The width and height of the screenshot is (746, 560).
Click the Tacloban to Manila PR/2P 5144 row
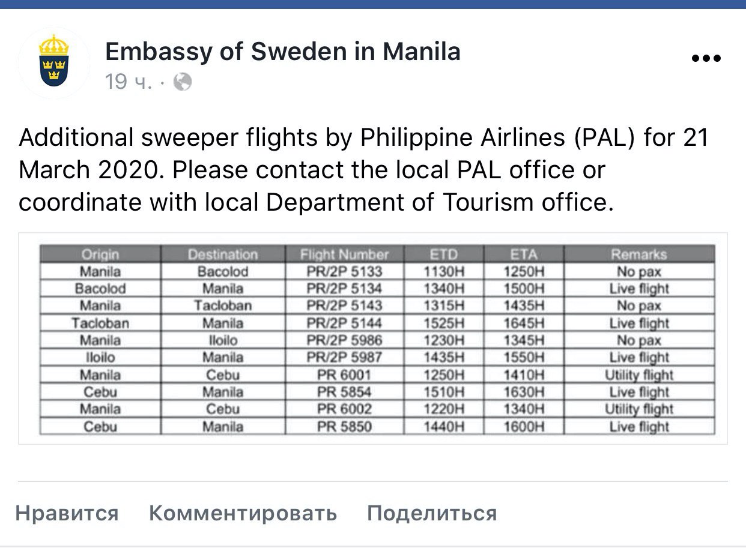coord(378,323)
